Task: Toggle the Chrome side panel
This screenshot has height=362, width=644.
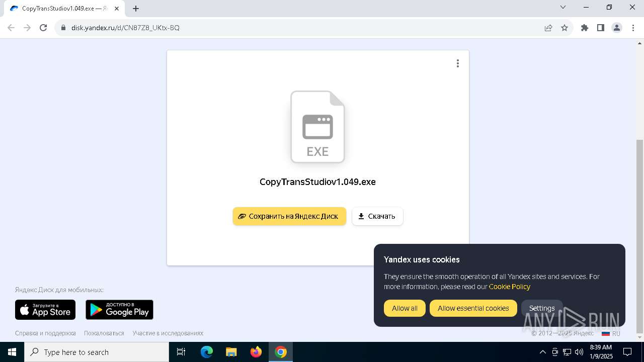Action: [601, 28]
